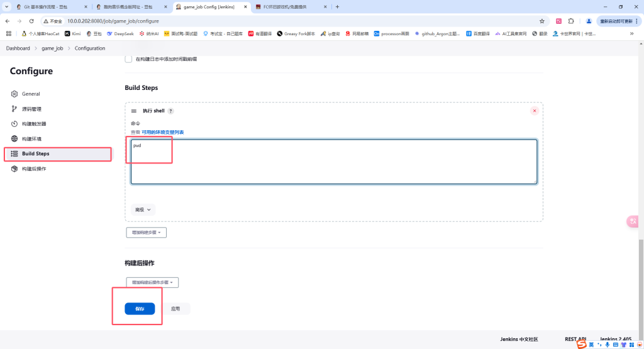The height and width of the screenshot is (349, 644).
Task: Reload the page with browser refresh button
Action: coord(31,21)
